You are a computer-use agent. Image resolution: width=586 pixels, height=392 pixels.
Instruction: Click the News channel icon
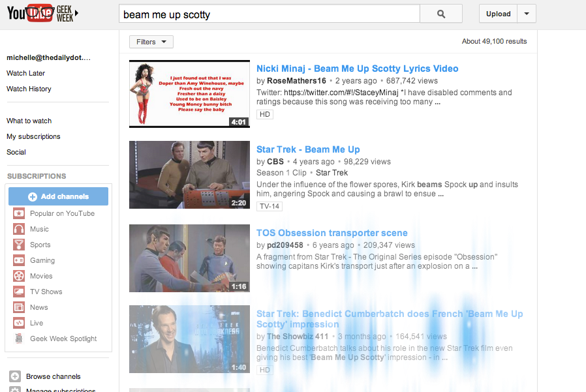tap(19, 308)
